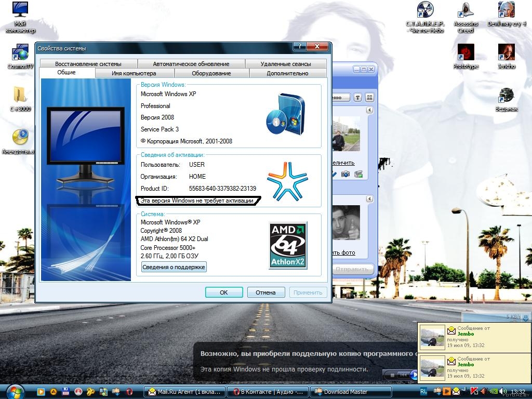Click the black-and-white photo thumbnail in chat
Screen dimensions: 532x399
click(x=346, y=222)
